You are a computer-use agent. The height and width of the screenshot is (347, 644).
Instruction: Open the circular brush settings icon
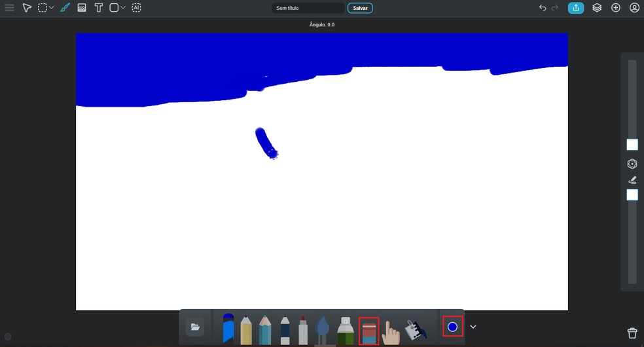click(632, 164)
